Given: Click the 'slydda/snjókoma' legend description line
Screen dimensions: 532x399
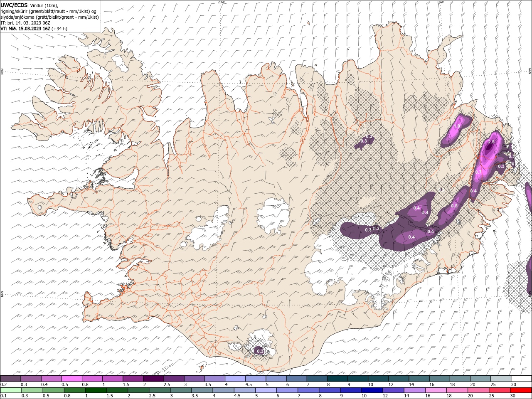Looking at the screenshot, I should 50,17.
